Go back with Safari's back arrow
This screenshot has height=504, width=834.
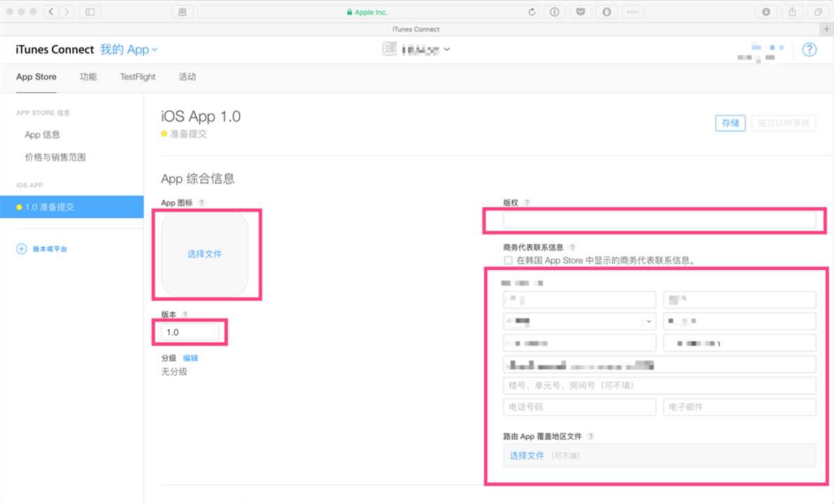click(x=51, y=12)
